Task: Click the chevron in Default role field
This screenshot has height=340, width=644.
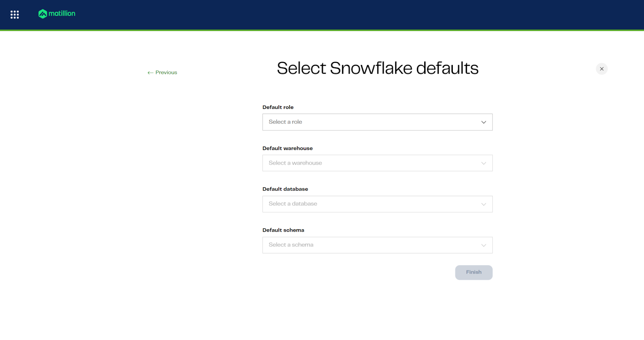Action: (x=483, y=122)
